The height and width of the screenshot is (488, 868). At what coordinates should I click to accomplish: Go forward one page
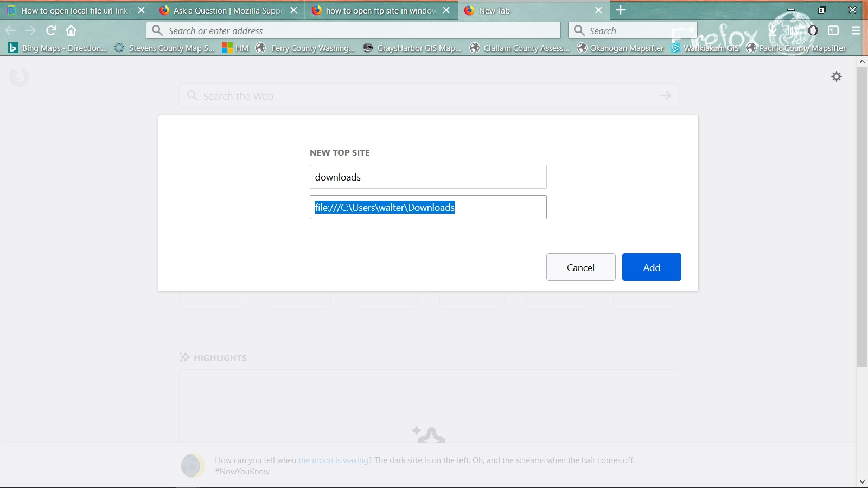(x=30, y=30)
